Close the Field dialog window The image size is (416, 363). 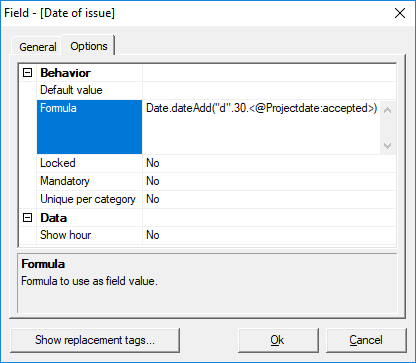point(400,13)
